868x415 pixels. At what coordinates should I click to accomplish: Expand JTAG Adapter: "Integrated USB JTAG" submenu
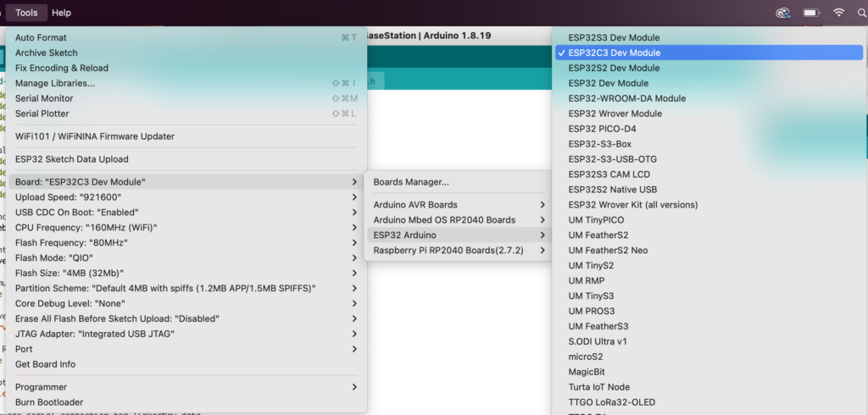point(186,334)
